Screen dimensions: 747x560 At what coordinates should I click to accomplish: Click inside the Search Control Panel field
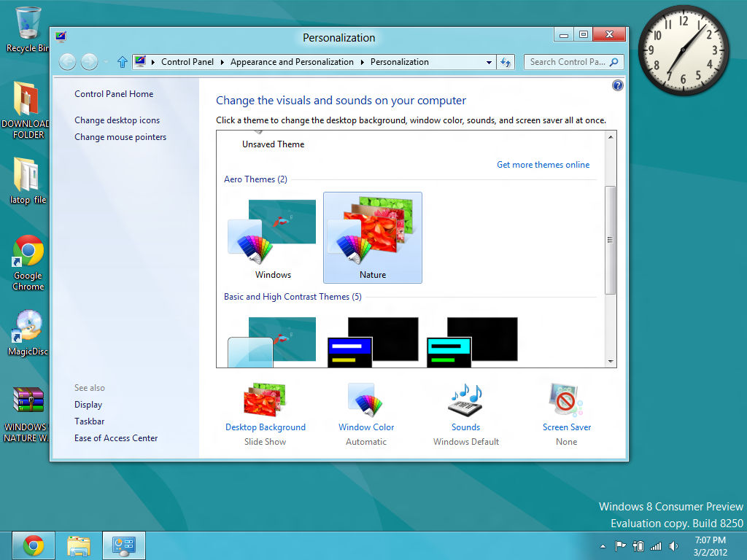pos(573,62)
